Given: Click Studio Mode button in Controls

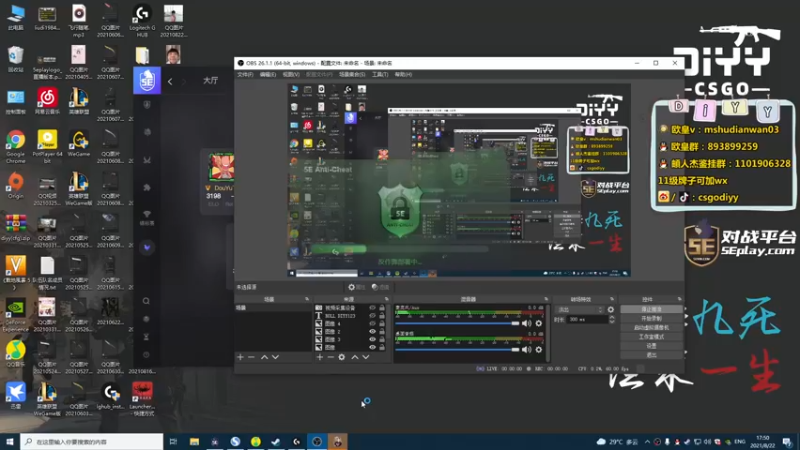Looking at the screenshot, I should 652,337.
